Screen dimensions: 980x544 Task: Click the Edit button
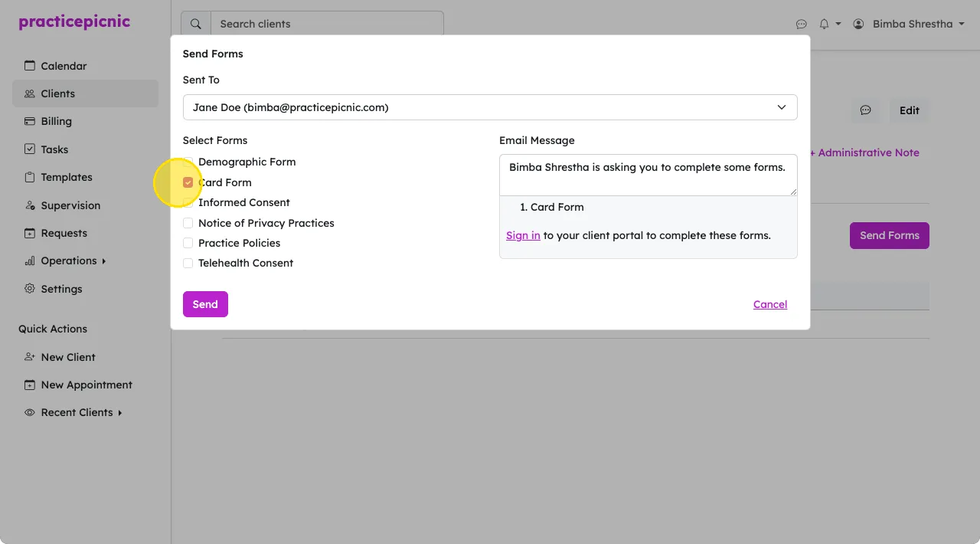click(x=910, y=110)
